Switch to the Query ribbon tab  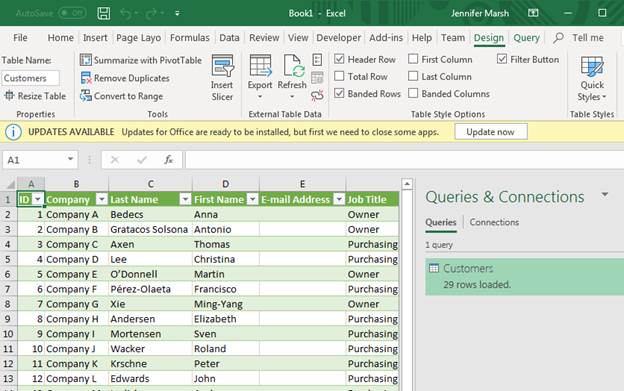pyautogui.click(x=526, y=38)
